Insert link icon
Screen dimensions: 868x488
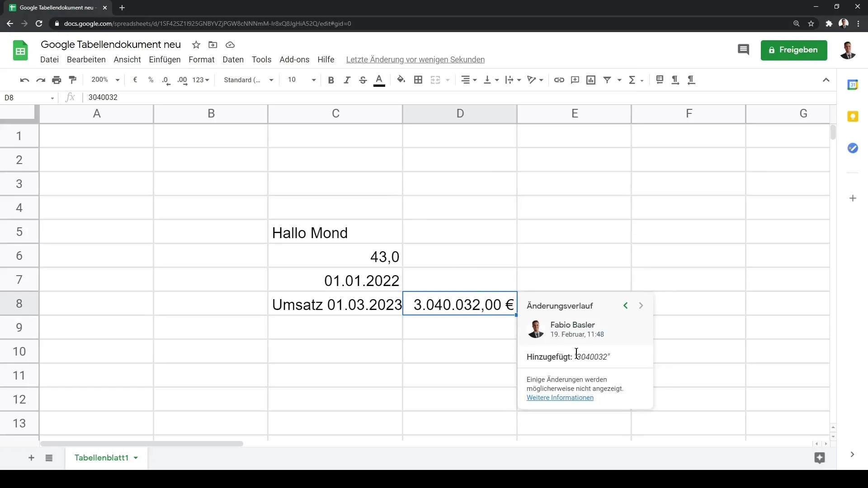tap(559, 80)
